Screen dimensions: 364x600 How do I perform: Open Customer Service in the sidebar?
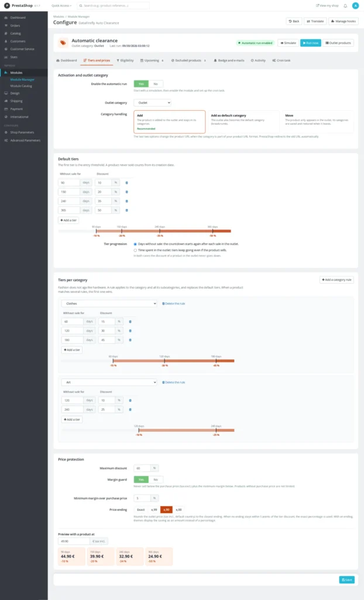22,49
